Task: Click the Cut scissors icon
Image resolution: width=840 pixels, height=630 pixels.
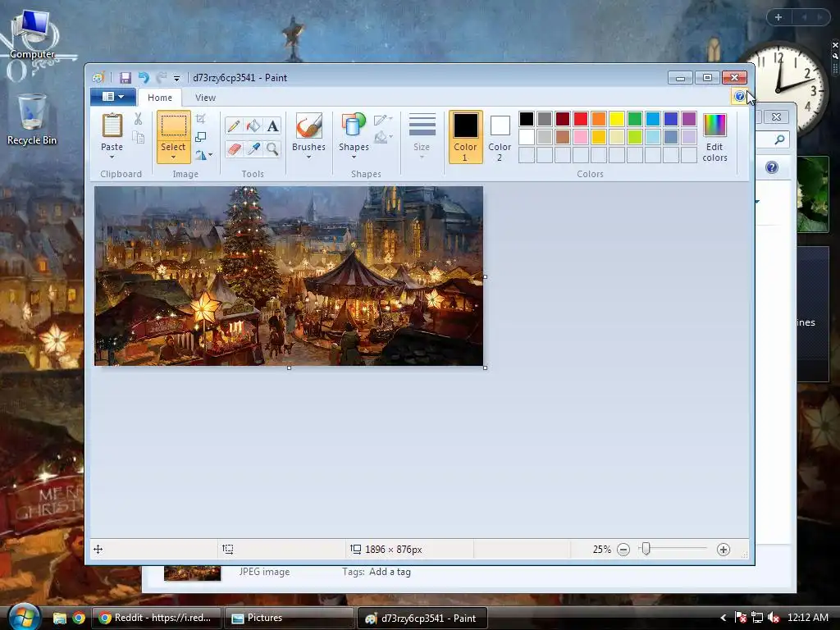Action: click(x=138, y=119)
